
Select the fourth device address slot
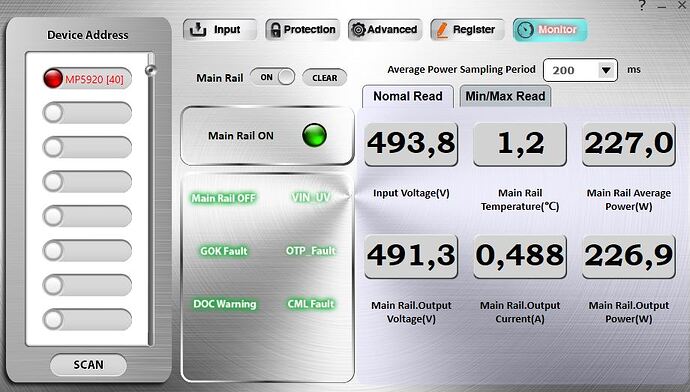click(88, 182)
